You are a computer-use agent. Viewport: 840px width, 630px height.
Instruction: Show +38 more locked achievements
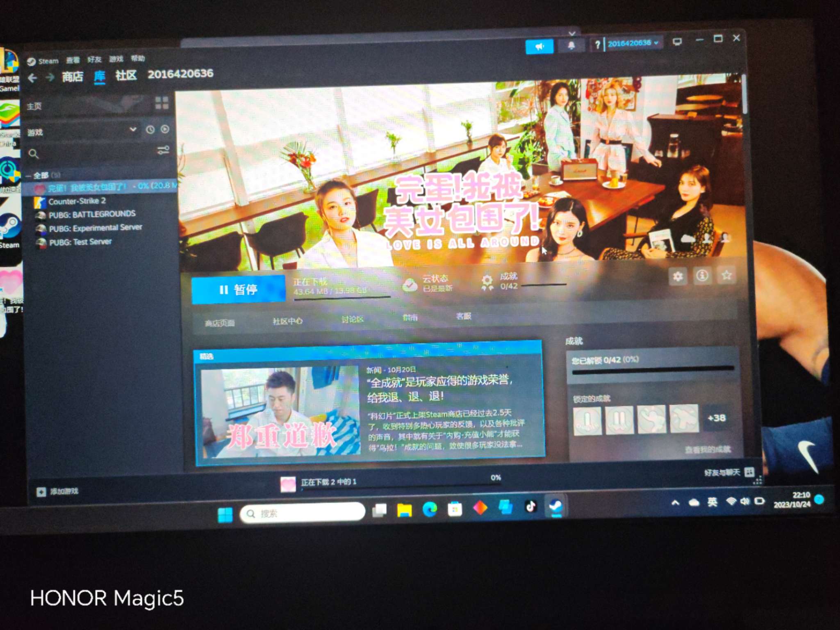pos(716,418)
